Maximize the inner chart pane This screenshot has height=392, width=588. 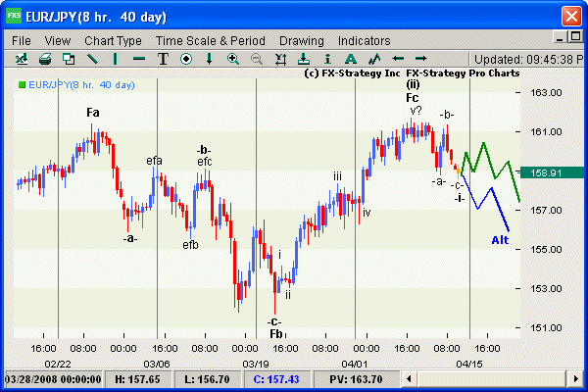(x=575, y=36)
